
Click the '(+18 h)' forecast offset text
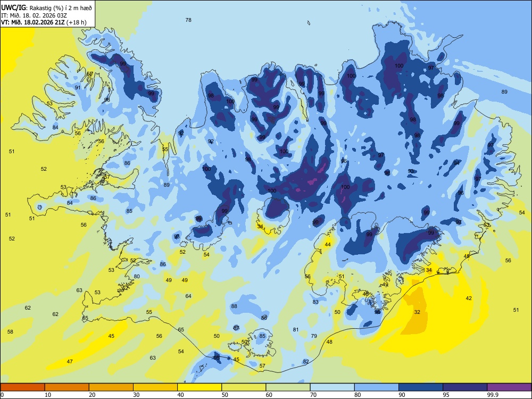coord(77,23)
